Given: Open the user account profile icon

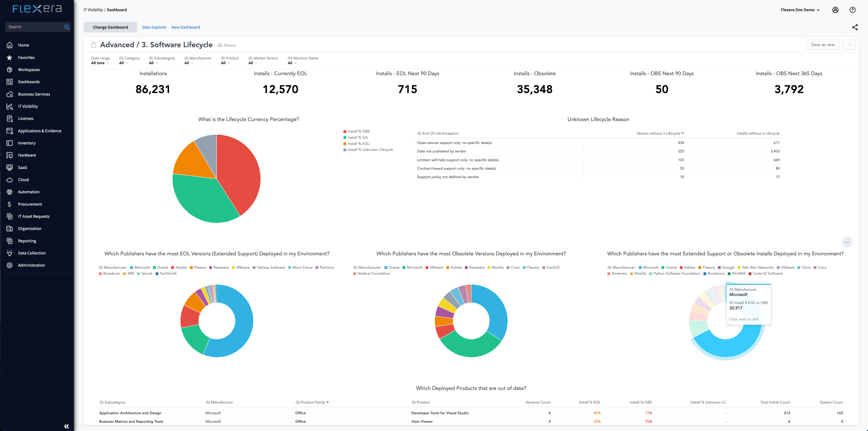Looking at the screenshot, I should point(835,10).
